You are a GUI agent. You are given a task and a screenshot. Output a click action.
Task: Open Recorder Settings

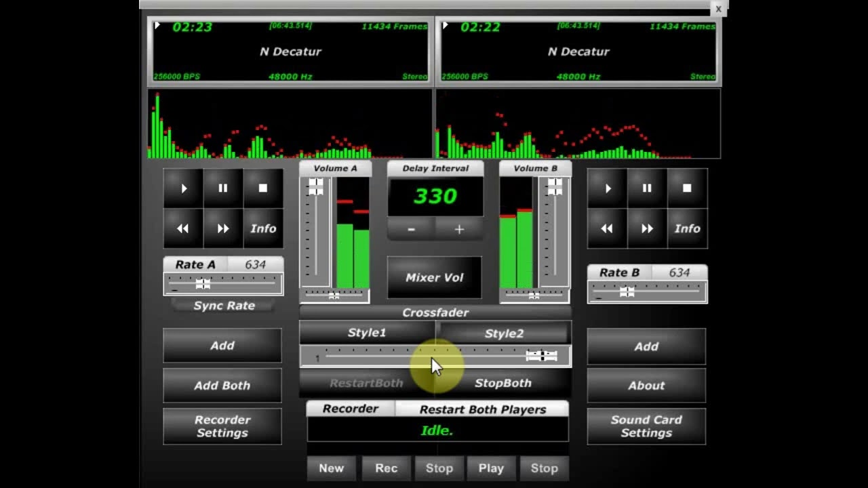pos(222,426)
